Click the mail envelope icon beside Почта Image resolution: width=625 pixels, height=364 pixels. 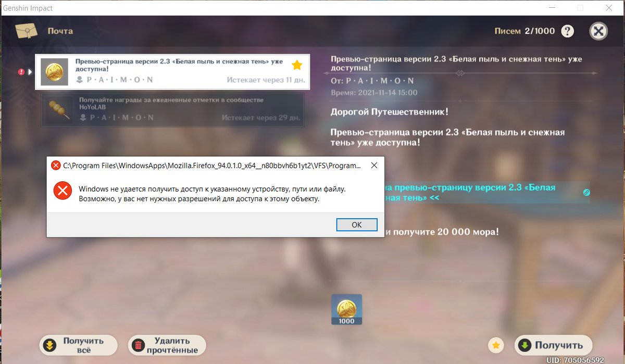26,31
